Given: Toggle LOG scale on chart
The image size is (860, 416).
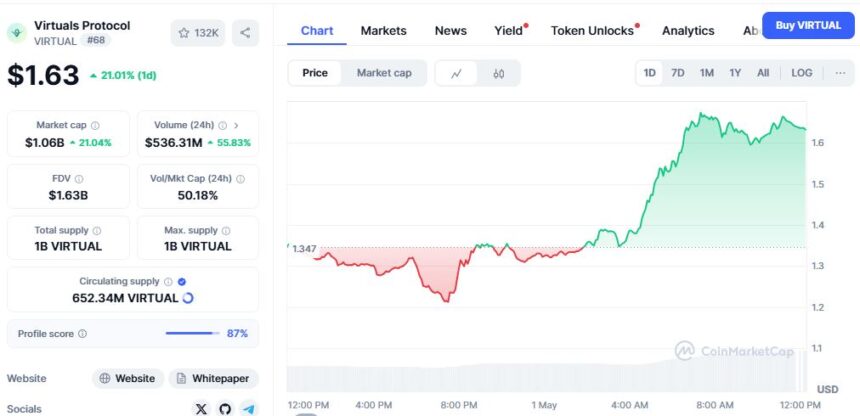Looking at the screenshot, I should pos(802,73).
